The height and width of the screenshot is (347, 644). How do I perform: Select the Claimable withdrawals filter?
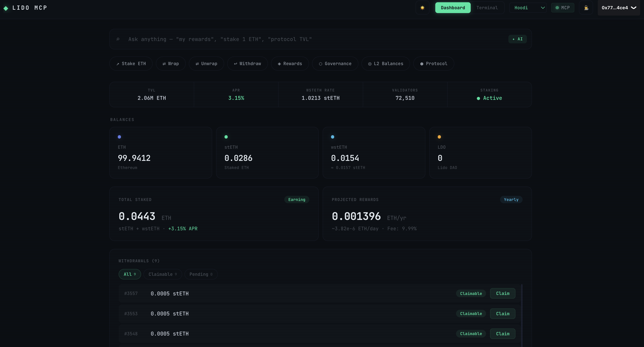tap(163, 274)
